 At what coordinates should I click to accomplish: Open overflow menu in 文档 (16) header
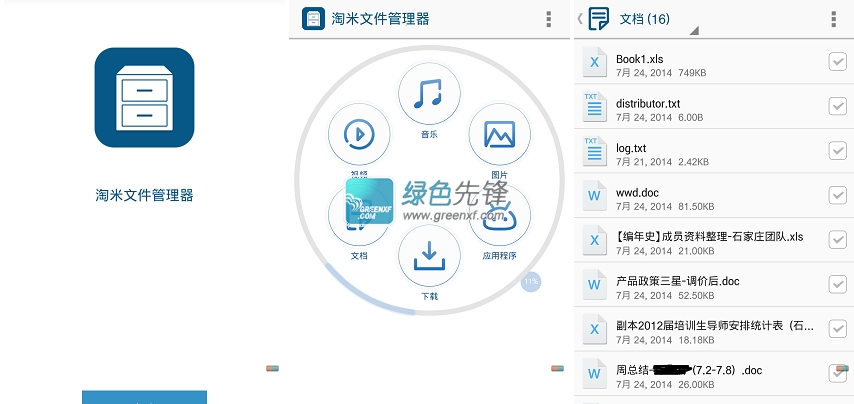[834, 19]
